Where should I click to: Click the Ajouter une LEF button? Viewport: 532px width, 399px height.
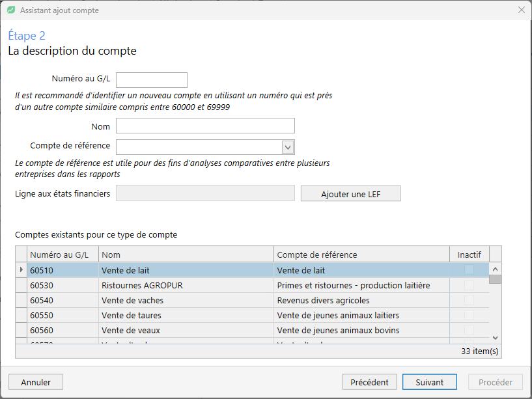pyautogui.click(x=351, y=193)
